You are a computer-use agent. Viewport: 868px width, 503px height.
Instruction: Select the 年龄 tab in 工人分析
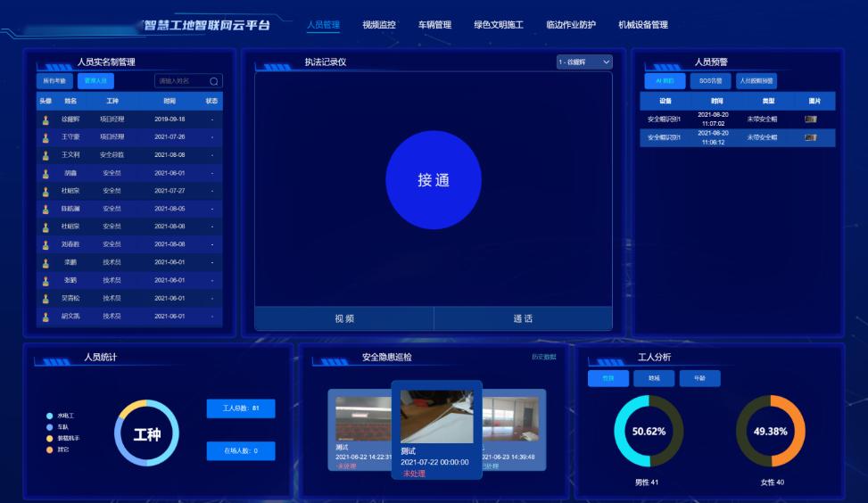(700, 378)
